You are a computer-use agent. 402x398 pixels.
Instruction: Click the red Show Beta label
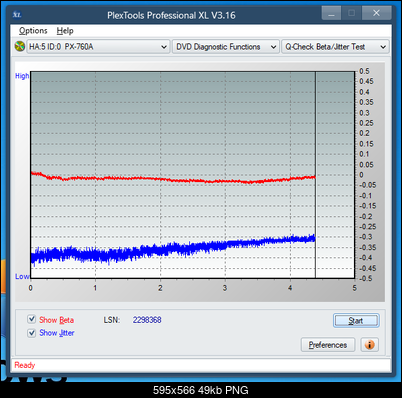coord(57,320)
